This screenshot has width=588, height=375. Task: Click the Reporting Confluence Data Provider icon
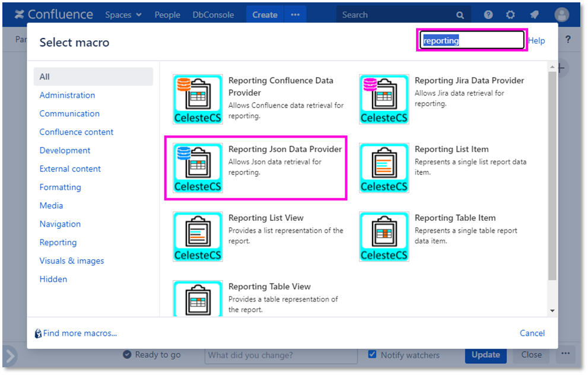[198, 99]
